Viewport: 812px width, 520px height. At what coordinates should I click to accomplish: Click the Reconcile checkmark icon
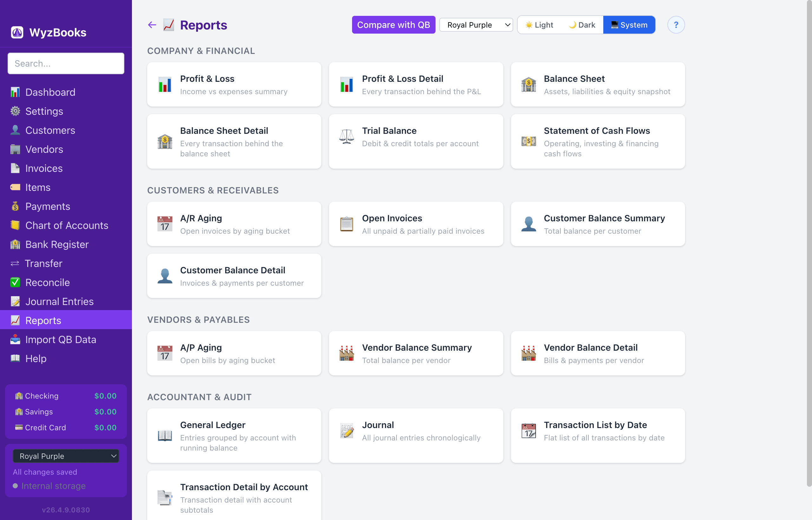click(x=15, y=282)
